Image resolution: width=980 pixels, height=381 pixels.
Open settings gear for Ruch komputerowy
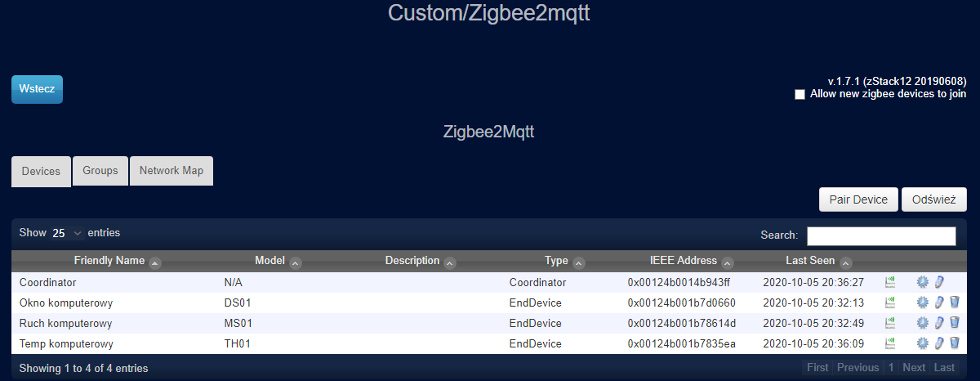click(923, 323)
